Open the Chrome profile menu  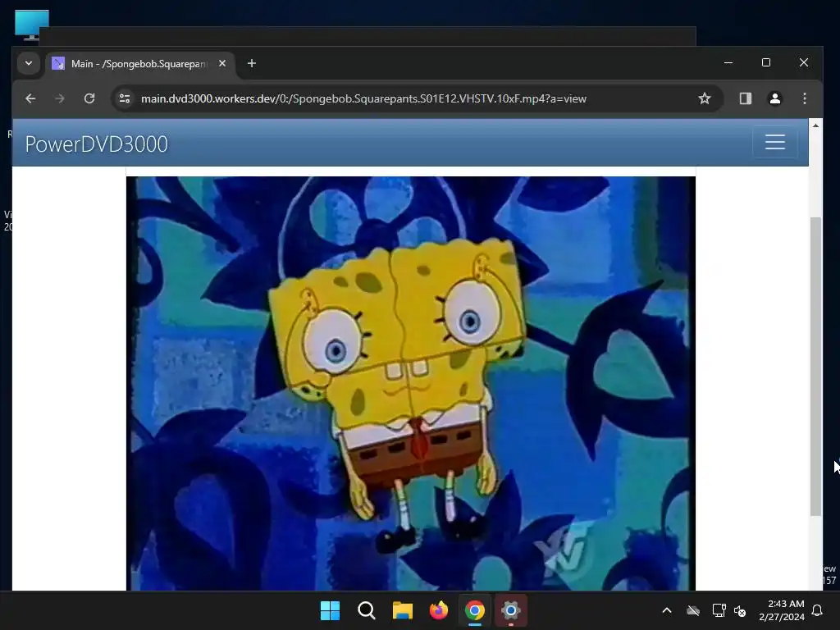tap(774, 98)
